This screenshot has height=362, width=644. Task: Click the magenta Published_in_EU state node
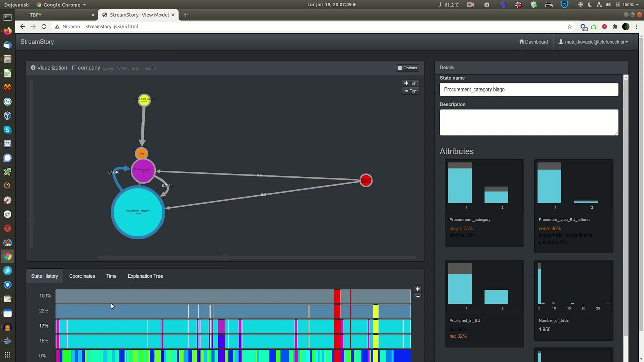(143, 171)
